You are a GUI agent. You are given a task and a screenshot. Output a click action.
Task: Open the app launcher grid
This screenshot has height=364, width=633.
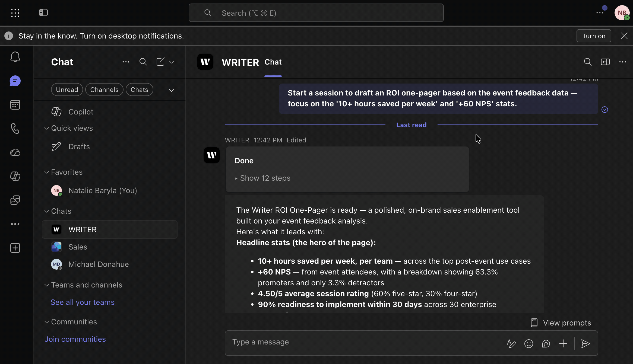tap(15, 13)
